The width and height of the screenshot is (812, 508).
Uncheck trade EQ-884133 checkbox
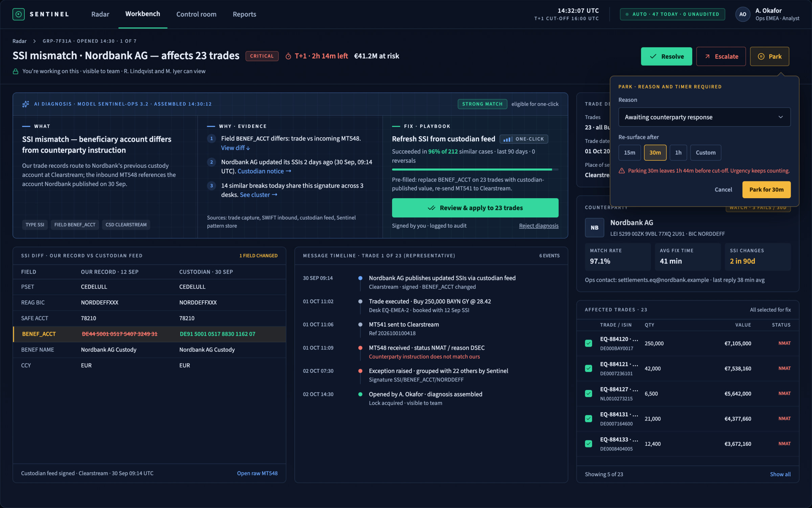click(589, 444)
